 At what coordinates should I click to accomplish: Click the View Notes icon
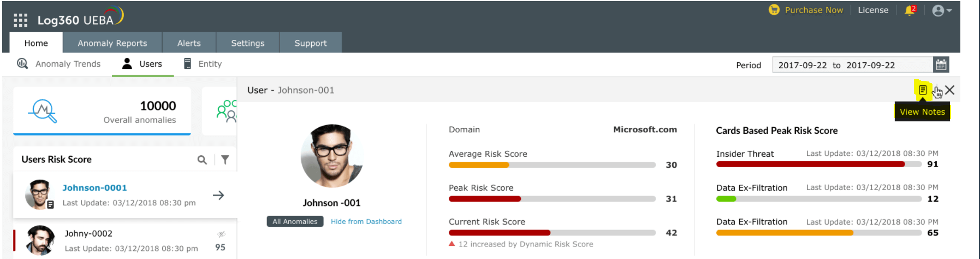click(x=923, y=90)
